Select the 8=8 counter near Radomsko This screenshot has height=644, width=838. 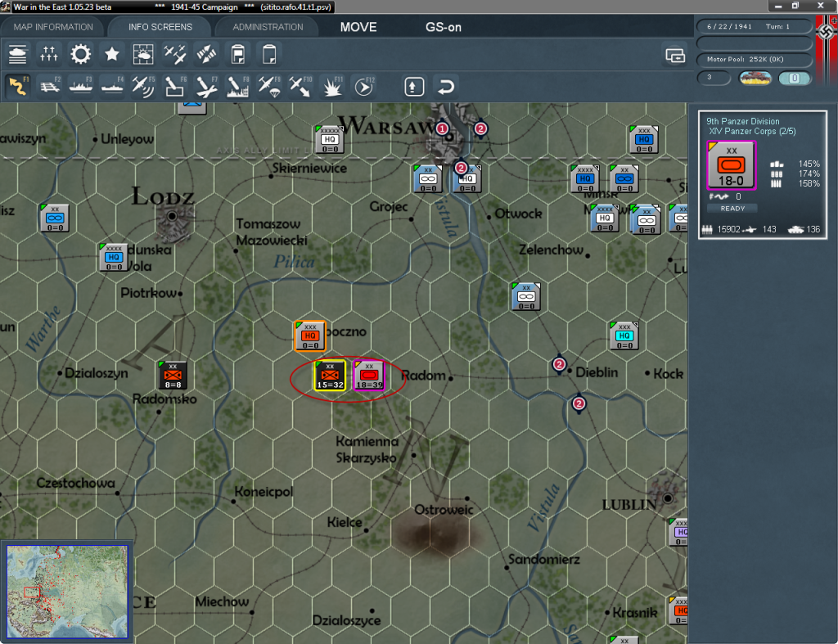tap(173, 375)
